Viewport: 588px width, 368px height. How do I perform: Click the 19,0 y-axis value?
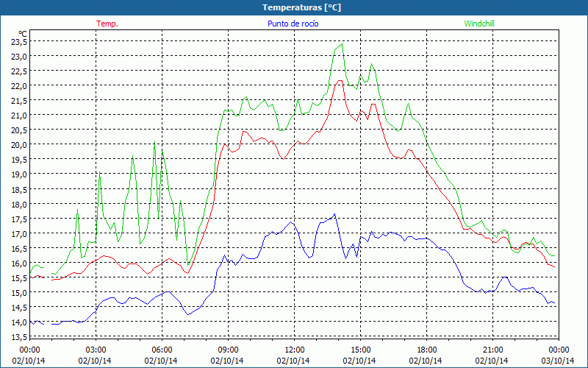(19, 174)
